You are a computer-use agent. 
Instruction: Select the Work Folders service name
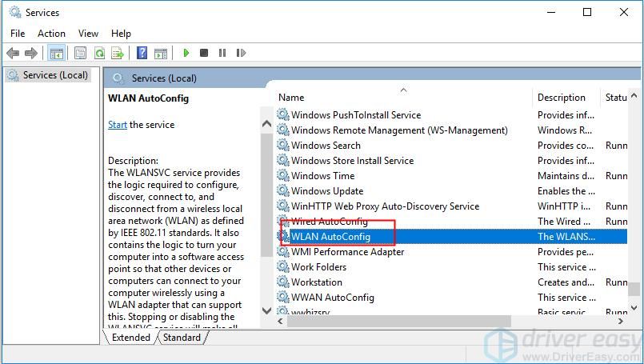[318, 267]
